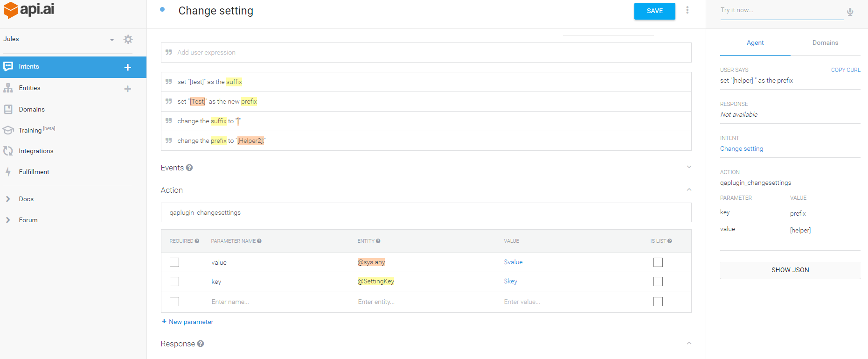Screen dimensions: 868x359
Task: Click the Try it now input field
Action: point(782,10)
